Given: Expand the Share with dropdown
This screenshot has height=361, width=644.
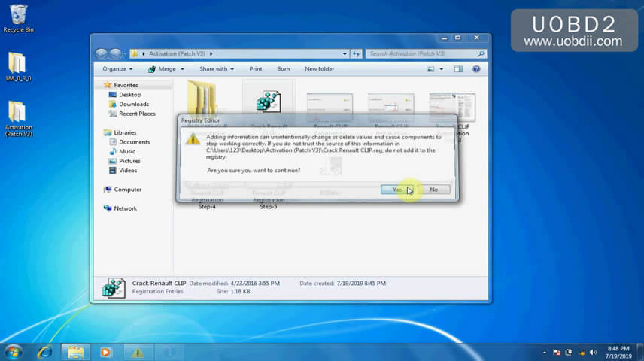Looking at the screenshot, I should click(x=216, y=69).
